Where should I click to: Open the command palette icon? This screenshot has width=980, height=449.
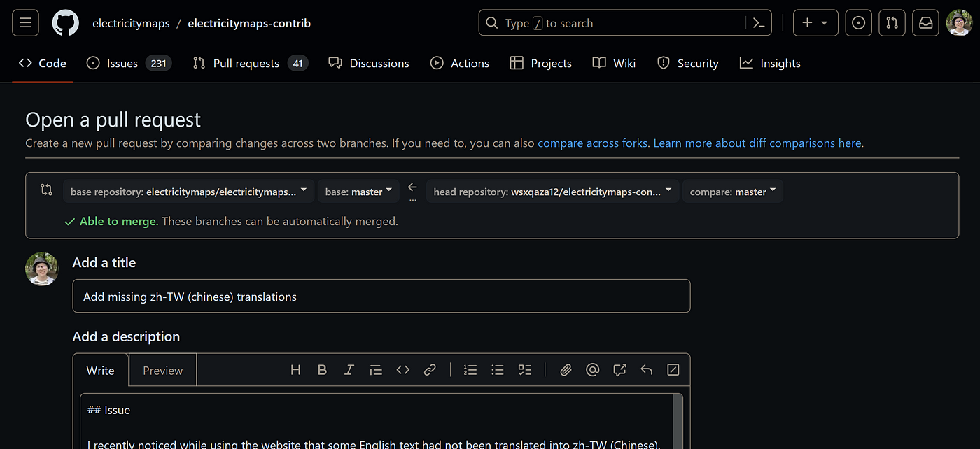(758, 23)
